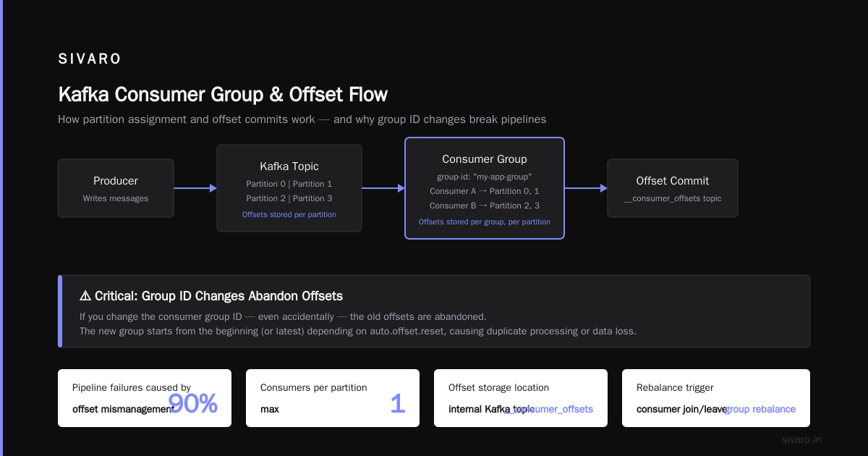This screenshot has height=456, width=868.
Task: Click the subtitle about partition assignment and offset commits
Action: [302, 119]
